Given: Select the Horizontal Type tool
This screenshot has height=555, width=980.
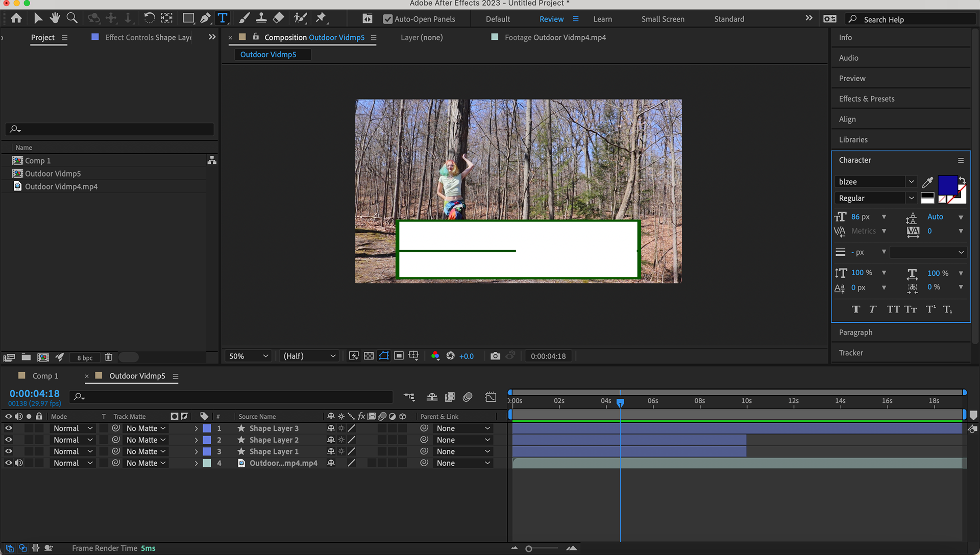Looking at the screenshot, I should point(223,18).
